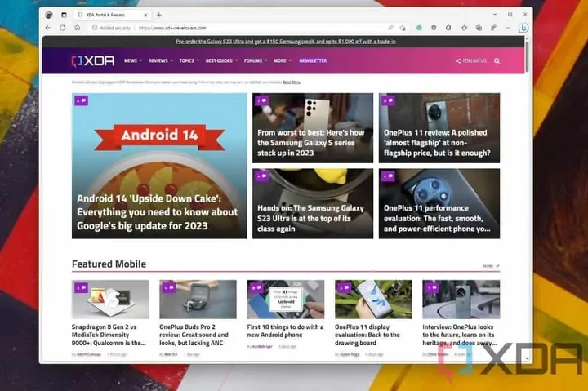Open the Bing sidebar button

point(523,28)
